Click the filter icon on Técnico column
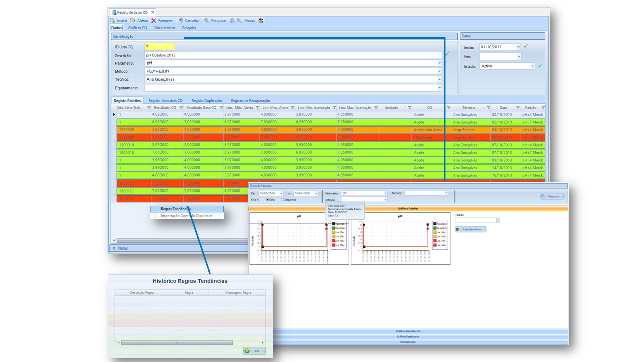Image resolution: width=644 pixels, height=362 pixels. coord(488,108)
